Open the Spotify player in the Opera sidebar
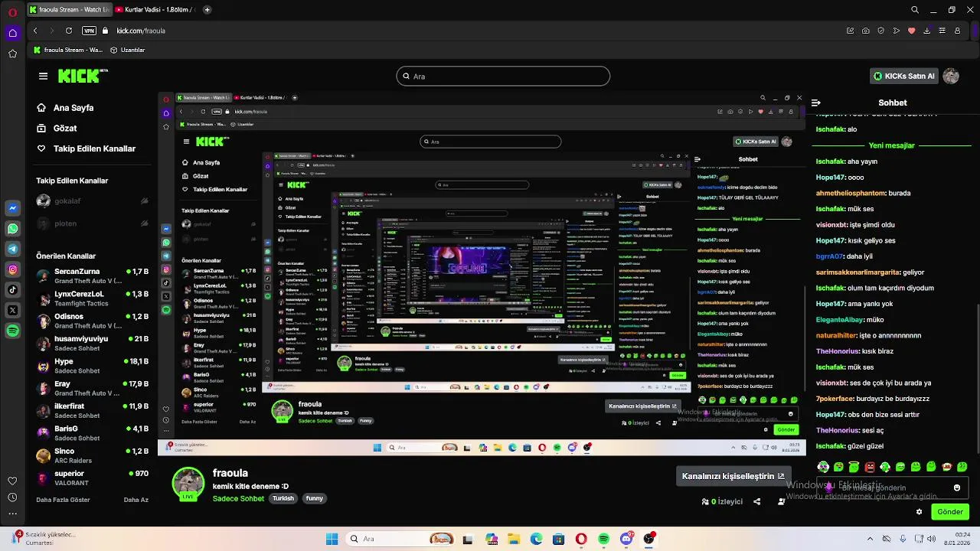 [13, 331]
